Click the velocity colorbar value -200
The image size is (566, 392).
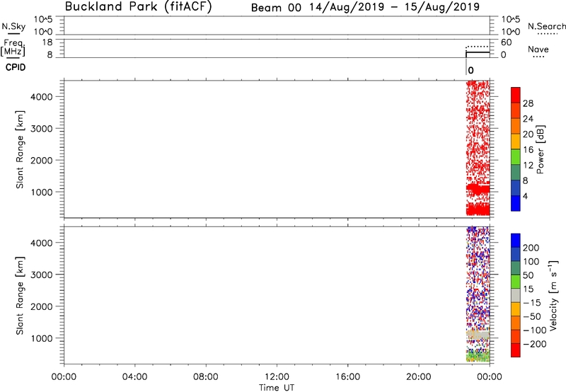pos(534,344)
